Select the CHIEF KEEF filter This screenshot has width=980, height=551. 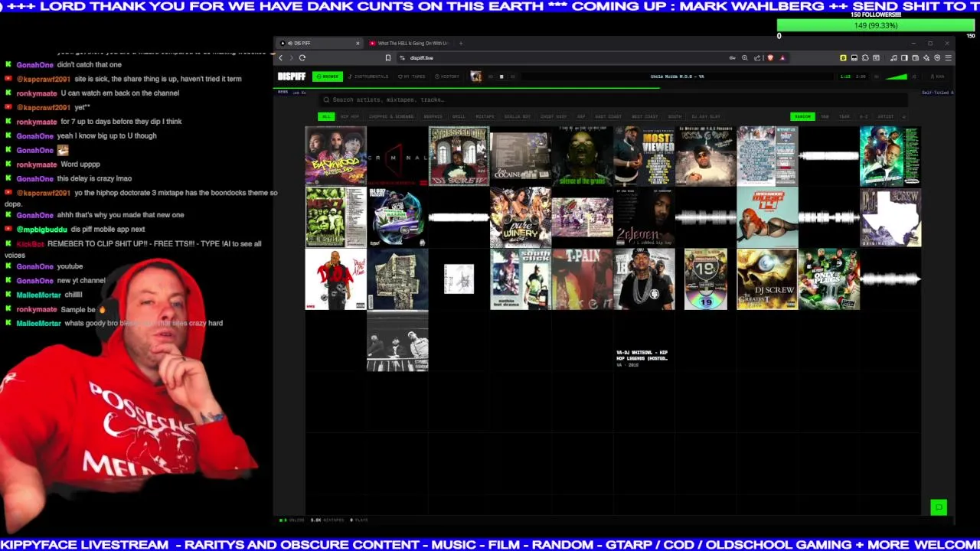554,116
